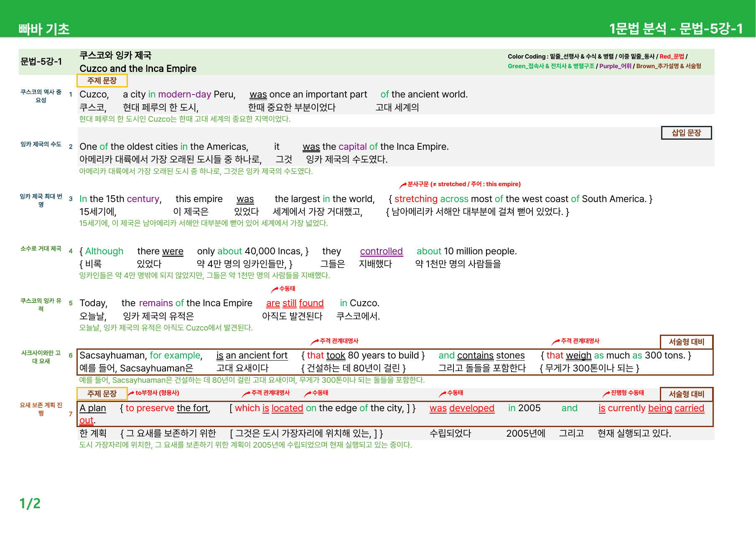The image size is (756, 535).
Task: Select the 주제 문장 tag above sentence 1
Action: point(102,80)
